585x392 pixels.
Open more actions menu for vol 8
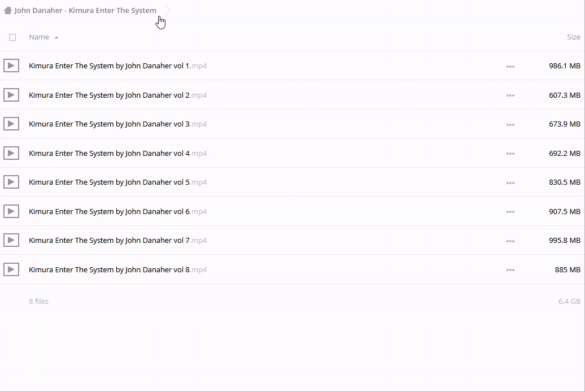(x=510, y=270)
